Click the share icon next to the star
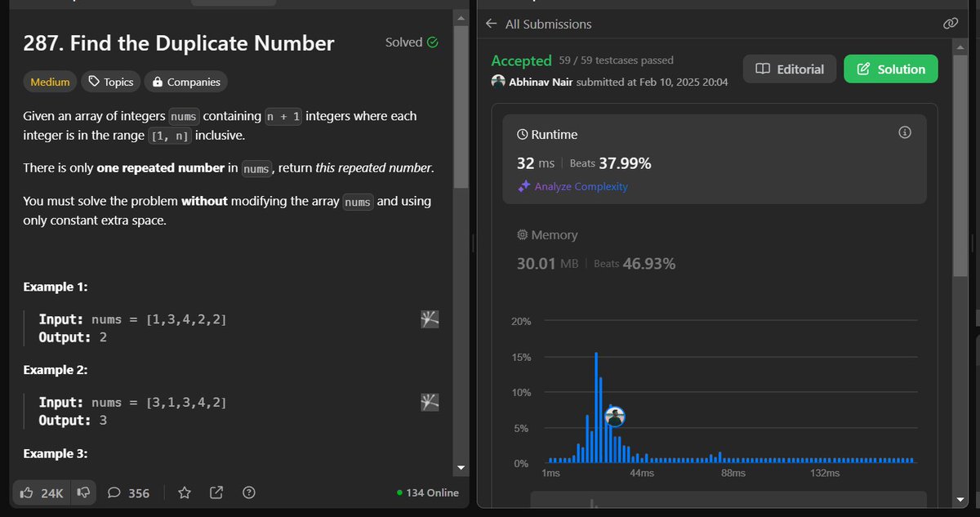 pos(216,492)
